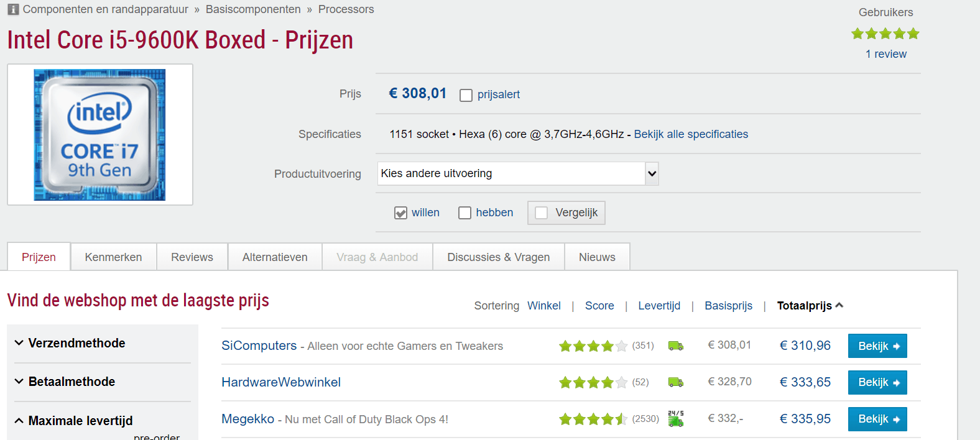Switch to the Prijzen tab

click(39, 257)
